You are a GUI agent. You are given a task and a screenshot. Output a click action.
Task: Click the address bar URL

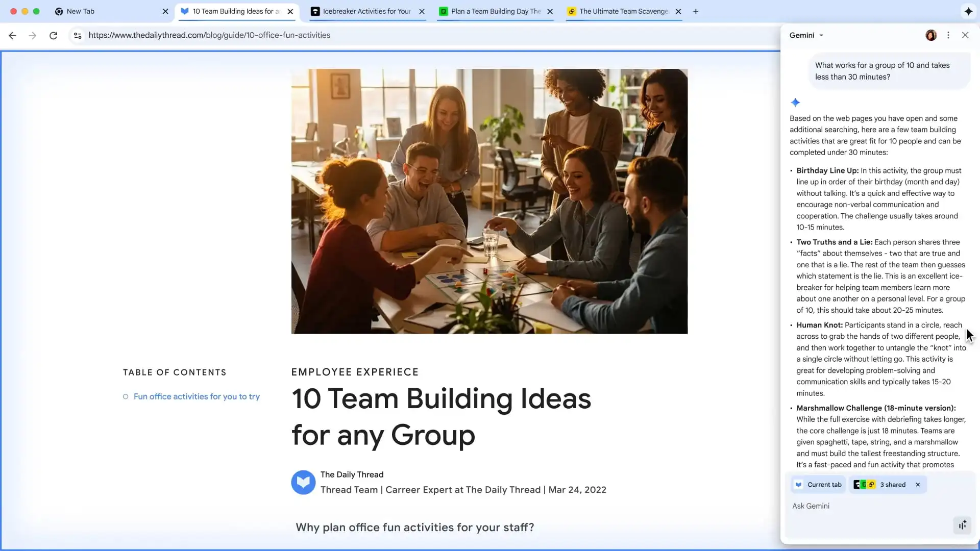coord(209,35)
